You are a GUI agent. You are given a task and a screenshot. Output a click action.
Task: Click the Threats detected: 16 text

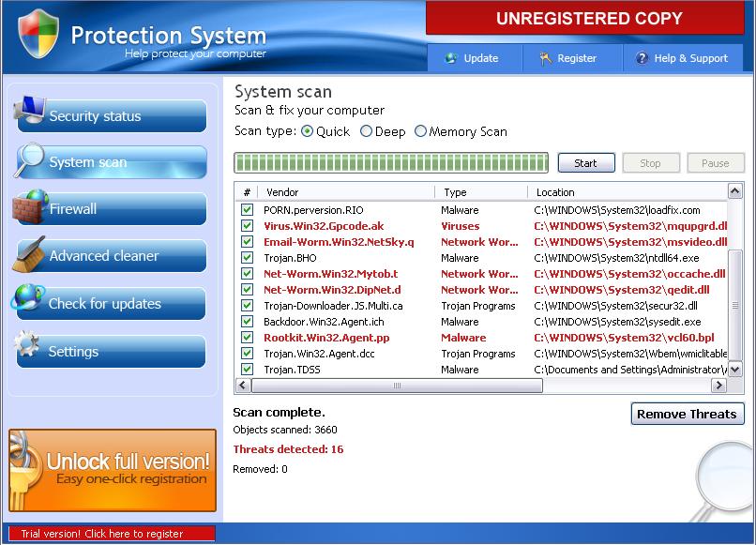click(x=288, y=449)
